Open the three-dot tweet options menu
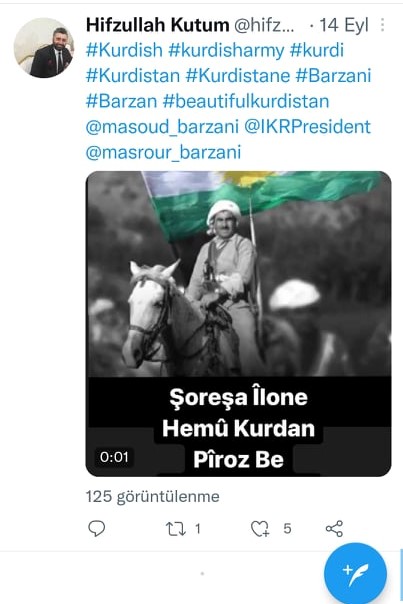This screenshot has width=403, height=604. click(x=382, y=25)
